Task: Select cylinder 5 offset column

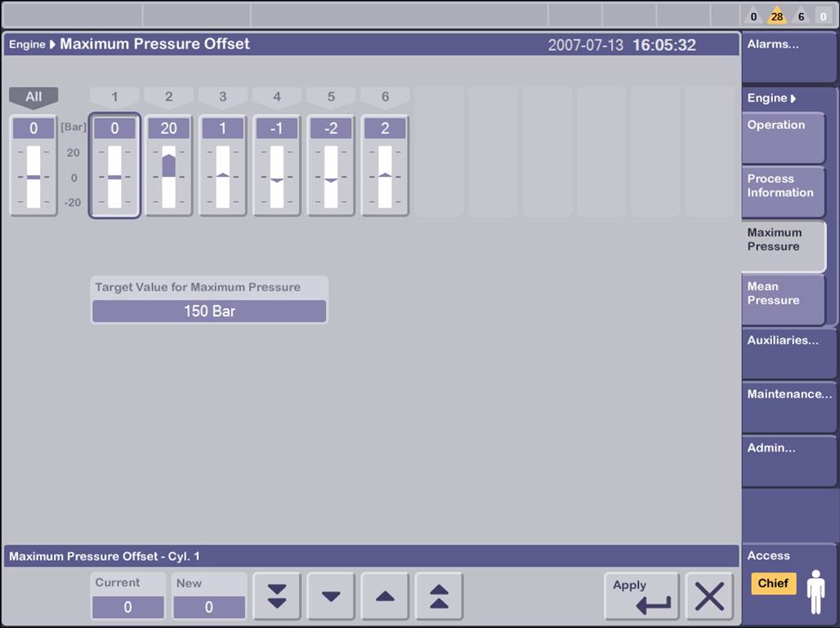Action: (x=331, y=164)
